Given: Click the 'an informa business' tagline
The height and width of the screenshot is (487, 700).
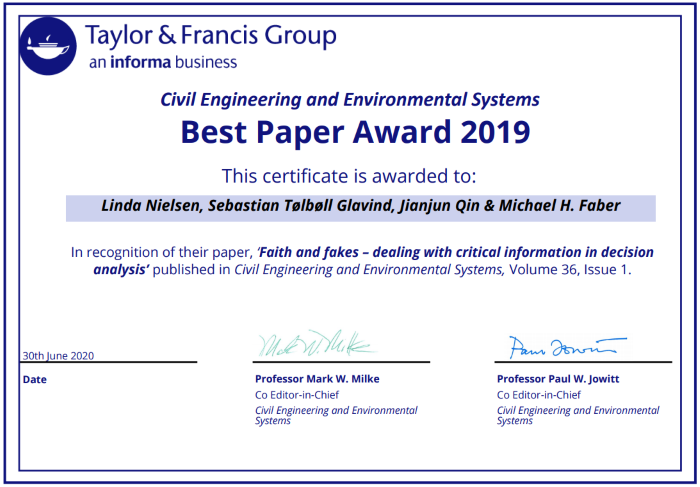Looking at the screenshot, I should [x=163, y=63].
